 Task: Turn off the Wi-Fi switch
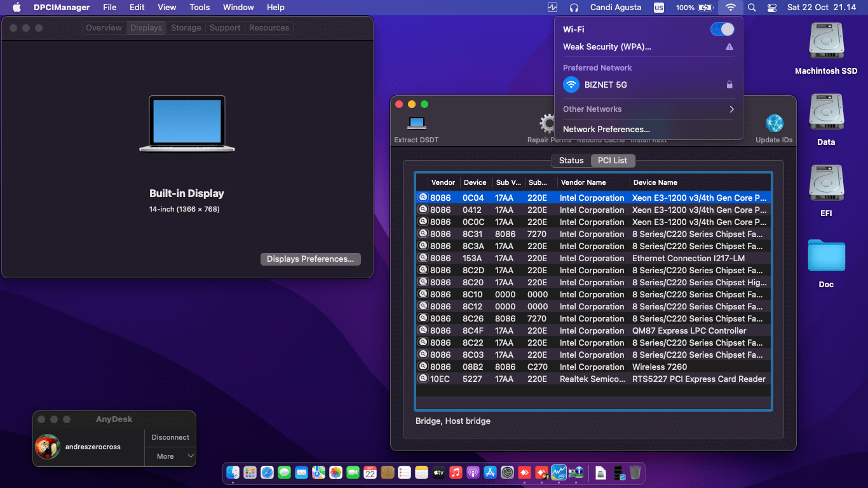tap(722, 29)
